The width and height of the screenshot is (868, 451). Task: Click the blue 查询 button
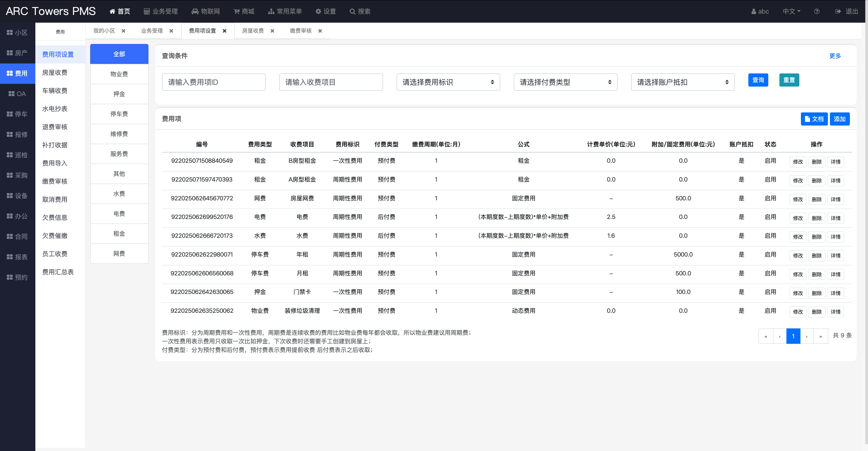(758, 80)
